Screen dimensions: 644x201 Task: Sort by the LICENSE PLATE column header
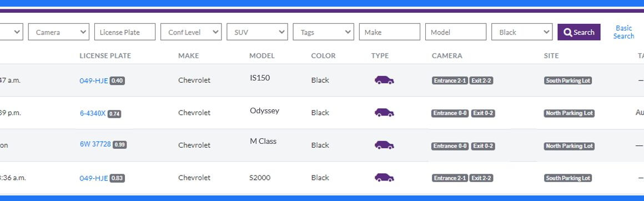click(x=105, y=56)
